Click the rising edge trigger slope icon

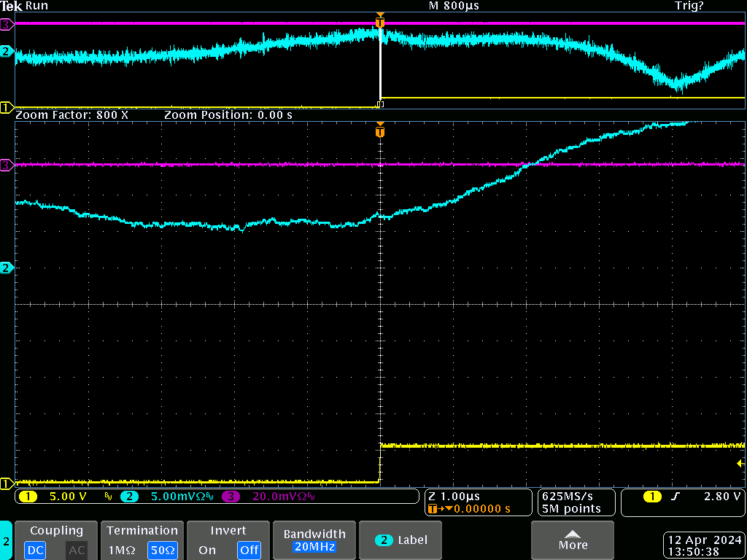click(675, 497)
